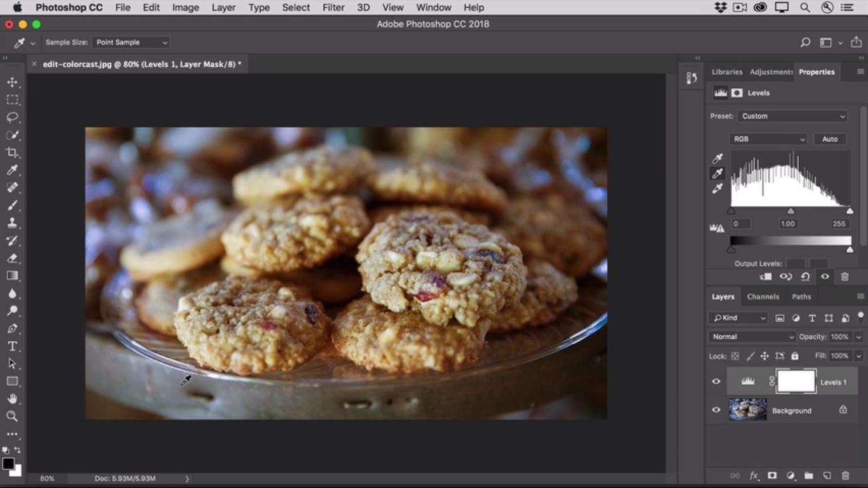Open the Sample Size dropdown
Image resolution: width=868 pixels, height=488 pixels.
pyautogui.click(x=132, y=42)
